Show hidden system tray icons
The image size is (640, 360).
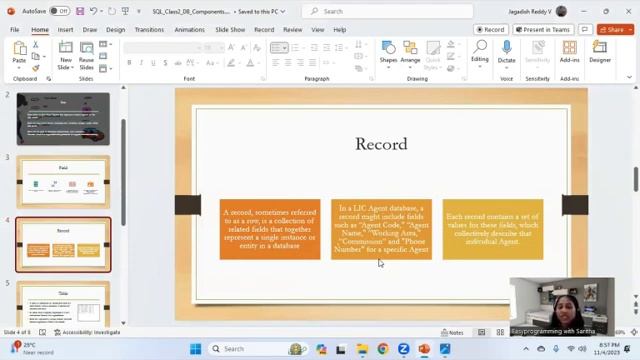click(526, 349)
